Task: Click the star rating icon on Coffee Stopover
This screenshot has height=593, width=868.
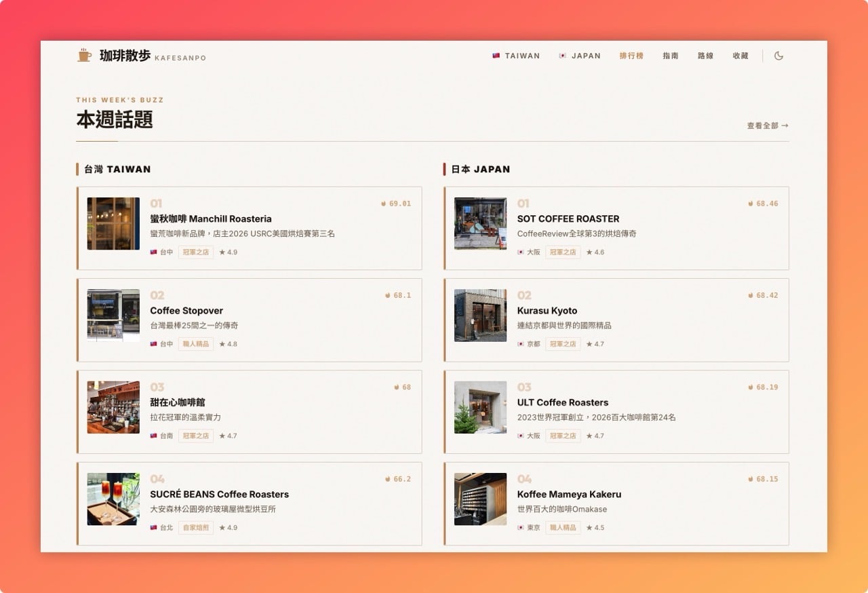Action: click(222, 344)
